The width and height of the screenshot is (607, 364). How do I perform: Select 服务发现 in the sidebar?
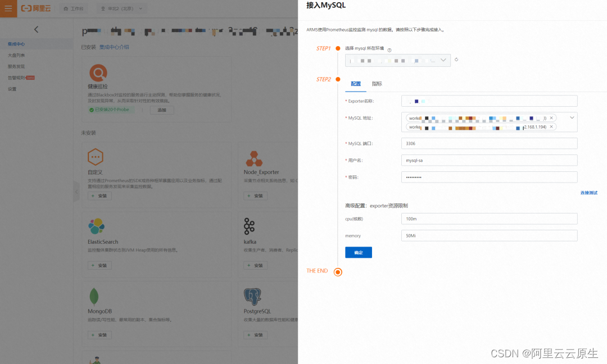tap(16, 66)
